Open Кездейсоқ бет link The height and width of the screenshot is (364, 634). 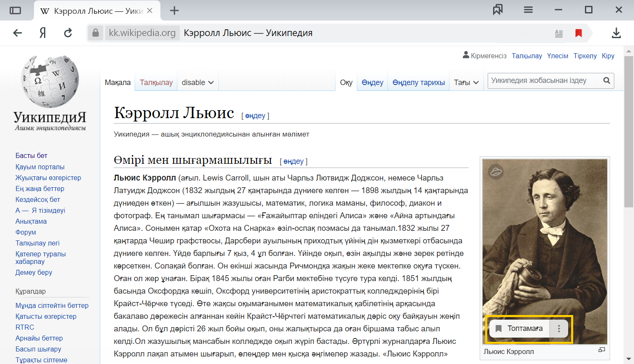[38, 199]
